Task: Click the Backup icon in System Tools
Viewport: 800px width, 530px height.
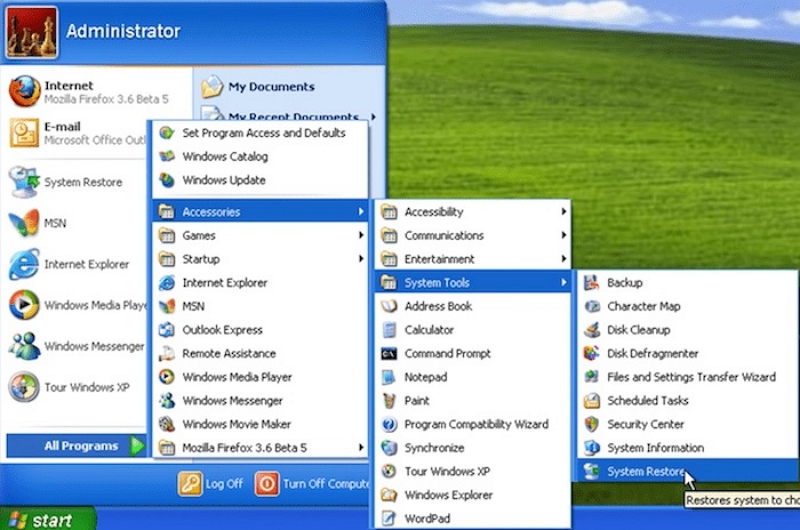Action: coord(591,282)
